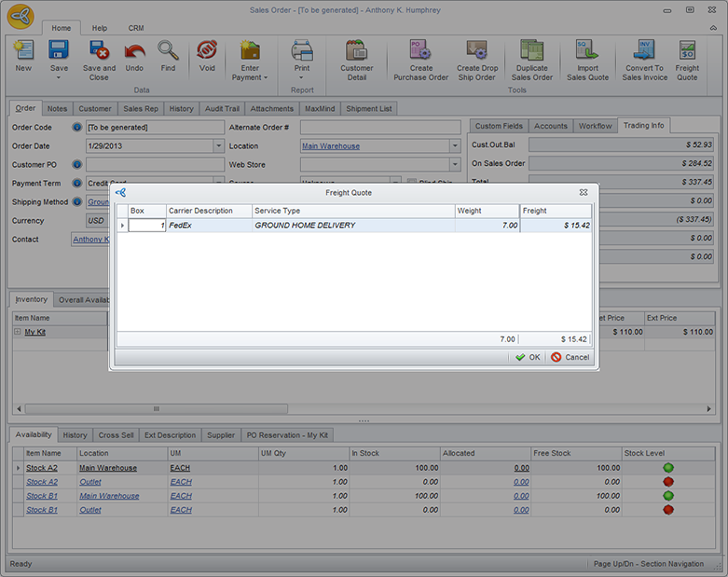Expand the My Kit item row

coord(18,332)
